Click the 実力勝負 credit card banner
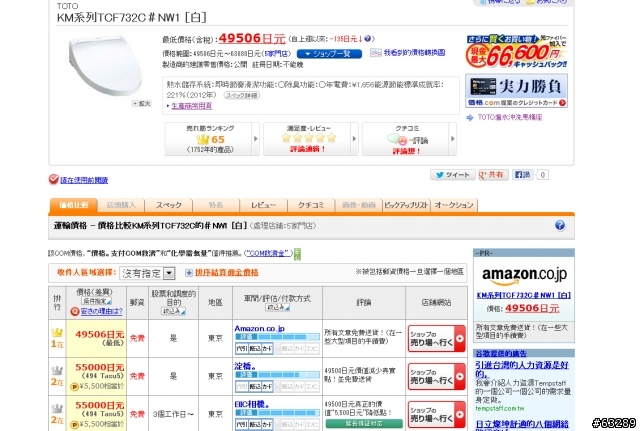The image size is (640, 431). click(516, 91)
